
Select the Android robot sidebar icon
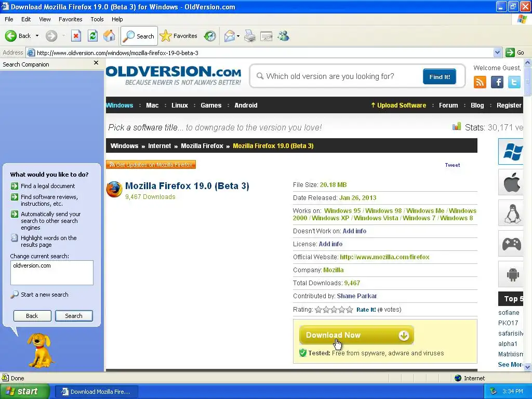pos(511,274)
